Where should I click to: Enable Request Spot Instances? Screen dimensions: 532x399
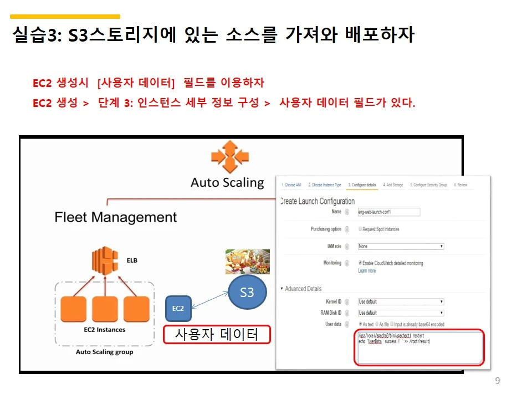[x=360, y=229]
